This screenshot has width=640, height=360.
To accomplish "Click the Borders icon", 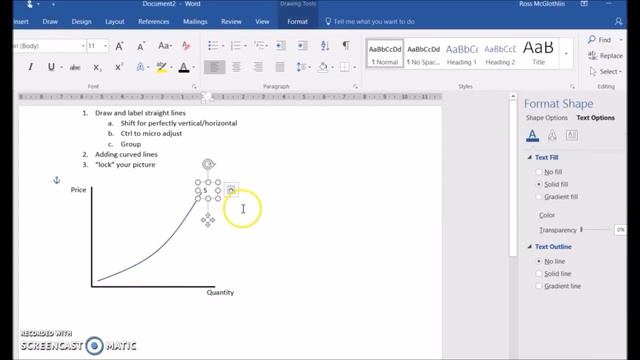I will point(344,67).
